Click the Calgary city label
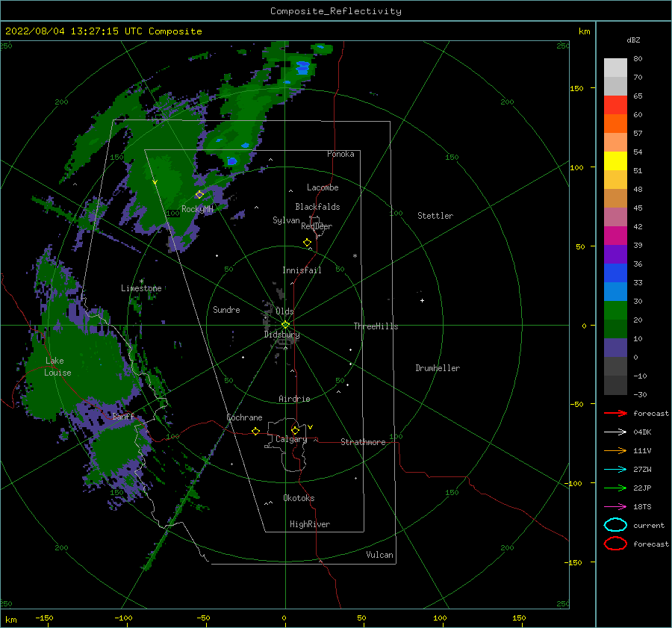The width and height of the screenshot is (672, 628). coord(291,439)
